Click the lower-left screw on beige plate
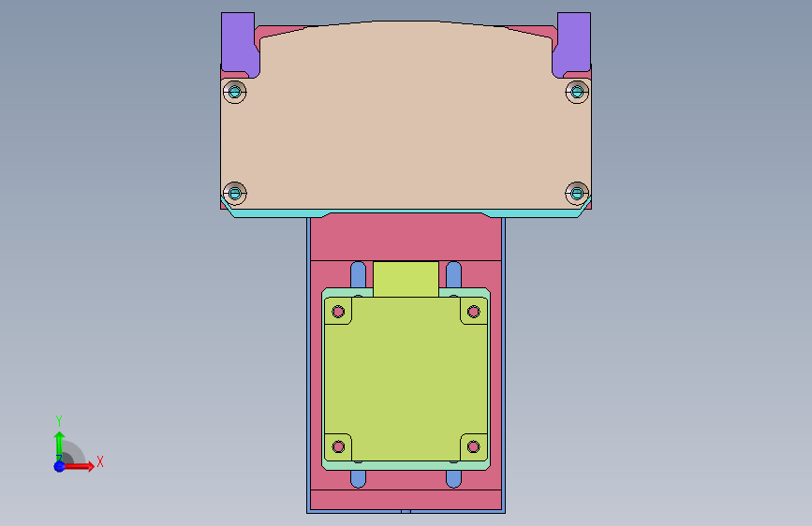This screenshot has height=526, width=812. coord(234,194)
